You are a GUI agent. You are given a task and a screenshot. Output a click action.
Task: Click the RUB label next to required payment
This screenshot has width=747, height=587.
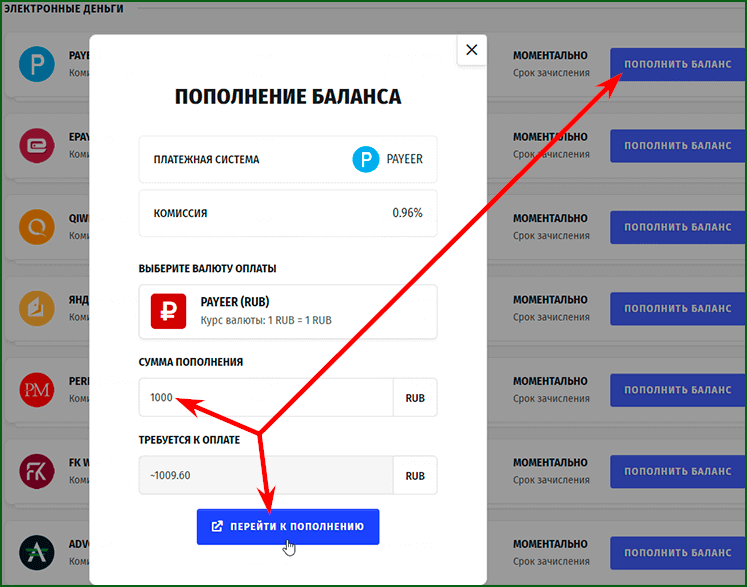(x=415, y=476)
